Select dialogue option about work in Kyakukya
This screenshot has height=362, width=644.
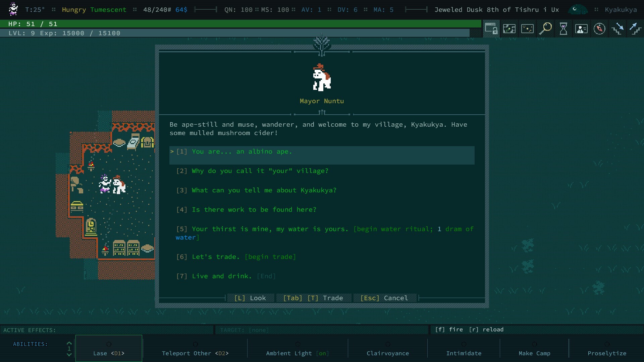pos(246,209)
